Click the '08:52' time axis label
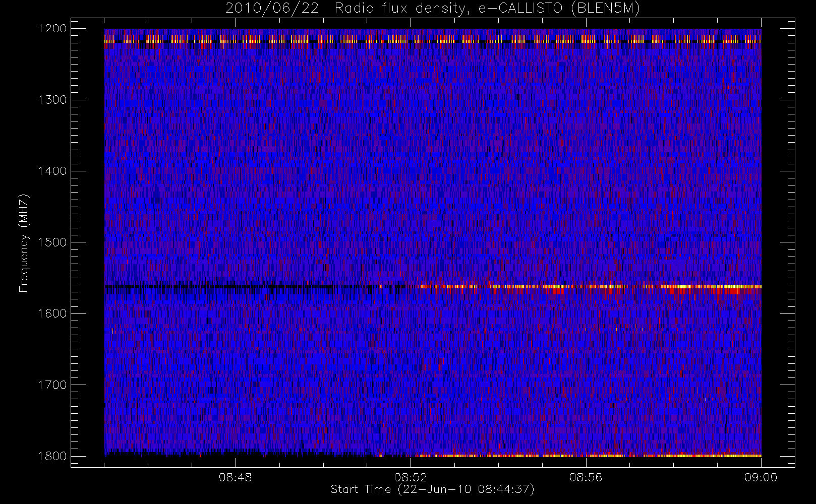The width and height of the screenshot is (816, 504). [x=411, y=477]
